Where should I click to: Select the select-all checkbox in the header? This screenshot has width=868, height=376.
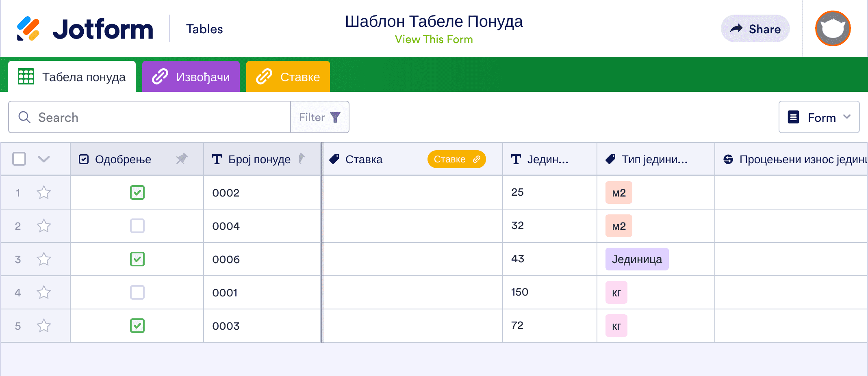pyautogui.click(x=19, y=159)
